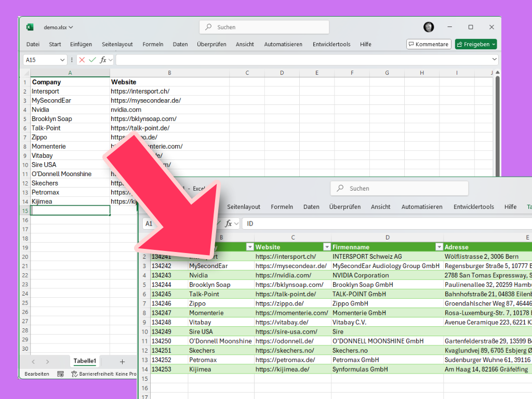Image resolution: width=532 pixels, height=399 pixels.
Task: Switch to the Start ribbon tab
Action: click(55, 45)
